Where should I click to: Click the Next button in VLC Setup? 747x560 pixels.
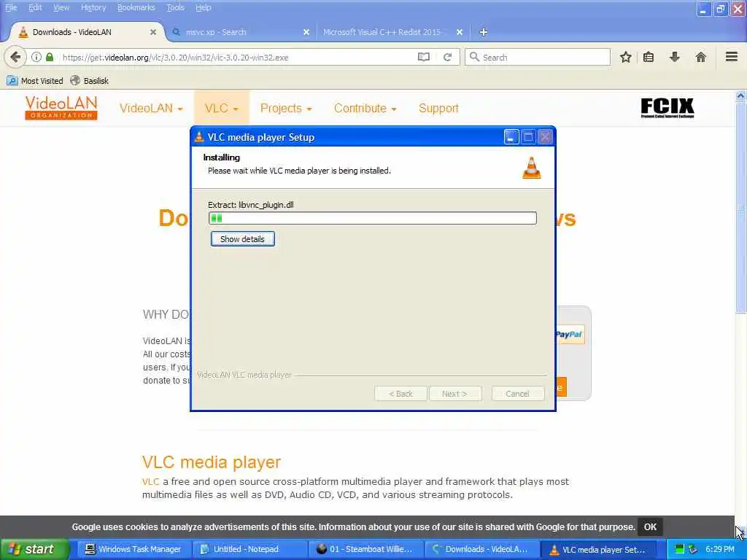[x=454, y=394]
